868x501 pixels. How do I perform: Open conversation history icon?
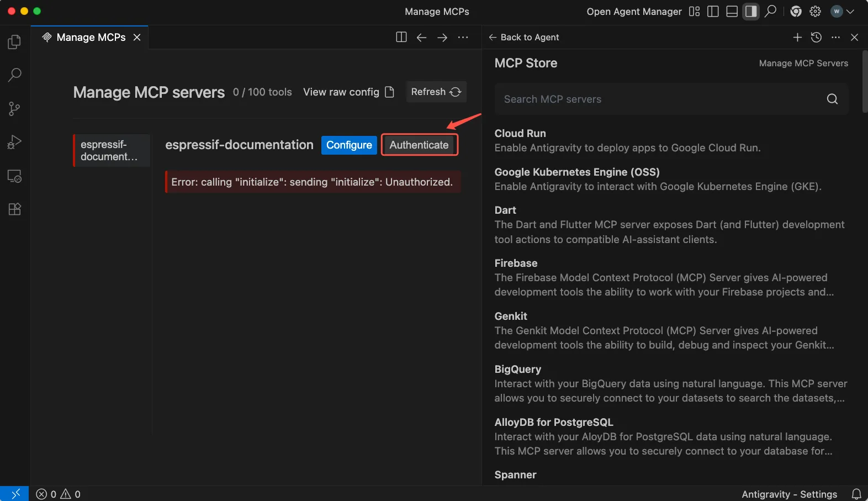coord(817,37)
